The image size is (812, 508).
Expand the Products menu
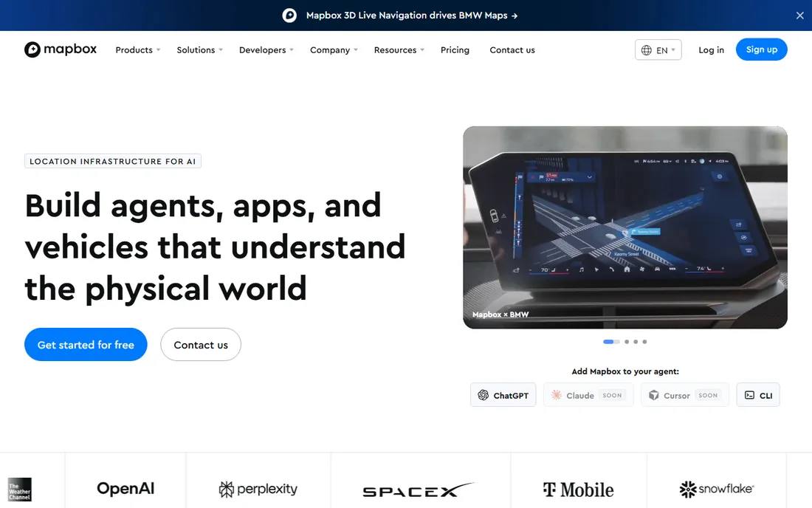tap(138, 50)
